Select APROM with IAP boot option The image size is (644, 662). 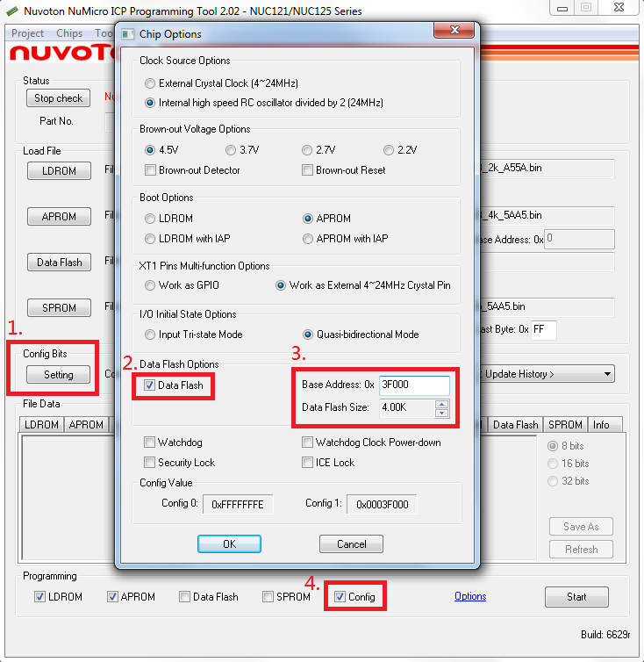pyautogui.click(x=308, y=239)
